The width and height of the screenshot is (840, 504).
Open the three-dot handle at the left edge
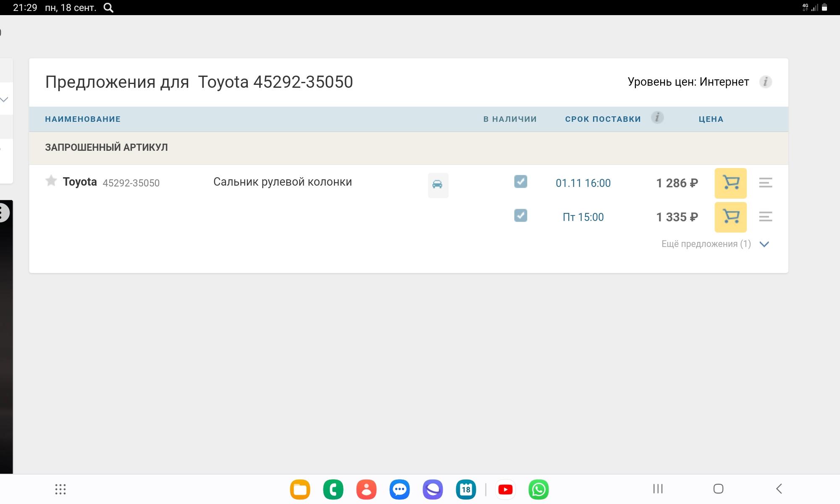click(3, 213)
